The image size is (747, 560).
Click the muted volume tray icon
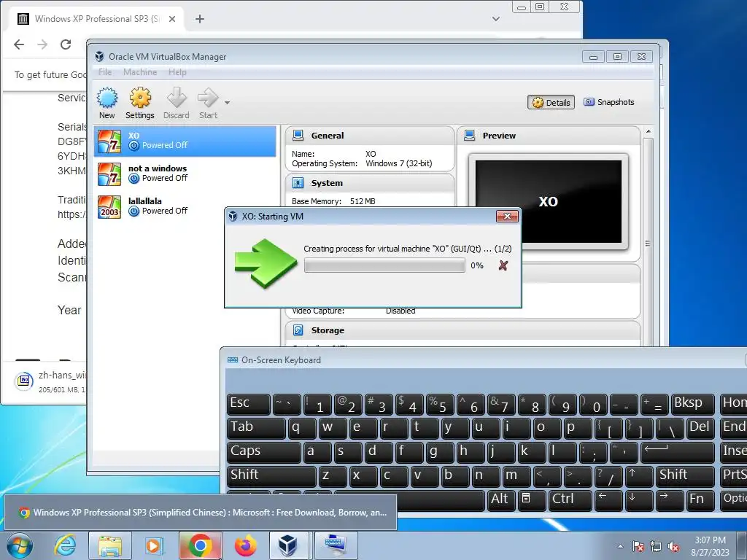point(673,546)
